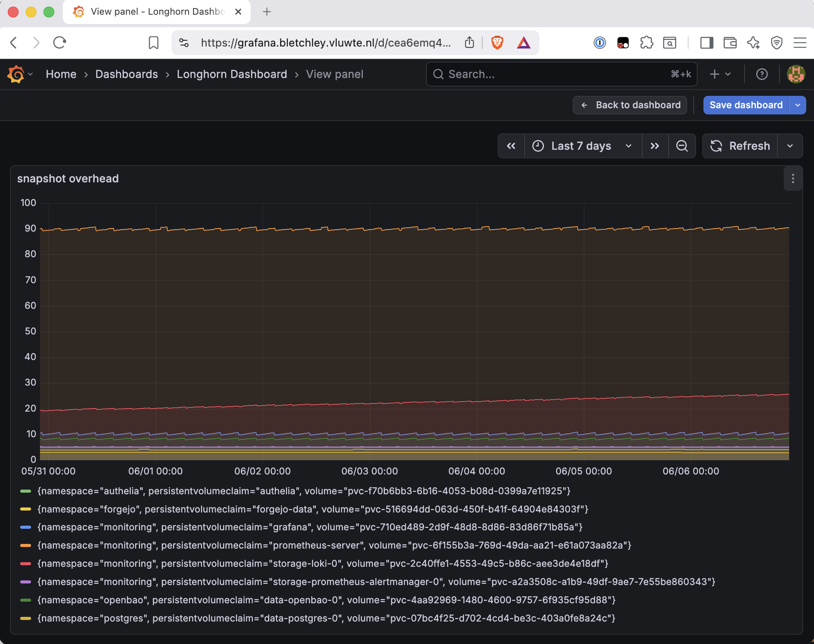Toggle the prometheus-server series in legend
The image size is (814, 644).
click(x=334, y=545)
